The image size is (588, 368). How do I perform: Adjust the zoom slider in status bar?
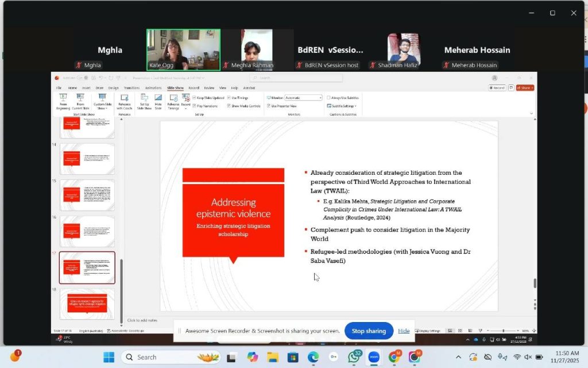[503, 331]
